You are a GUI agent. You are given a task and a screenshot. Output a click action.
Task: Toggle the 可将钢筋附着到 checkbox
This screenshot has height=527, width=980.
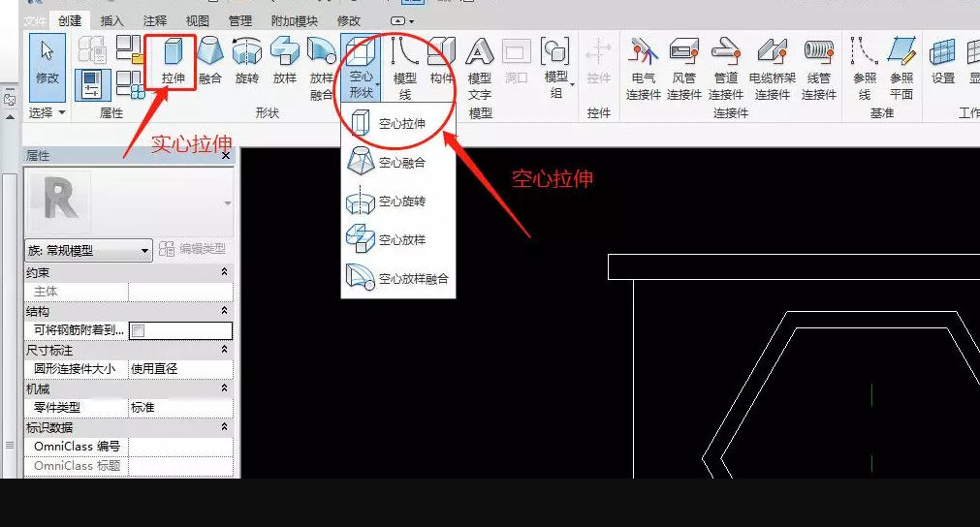pos(138,330)
